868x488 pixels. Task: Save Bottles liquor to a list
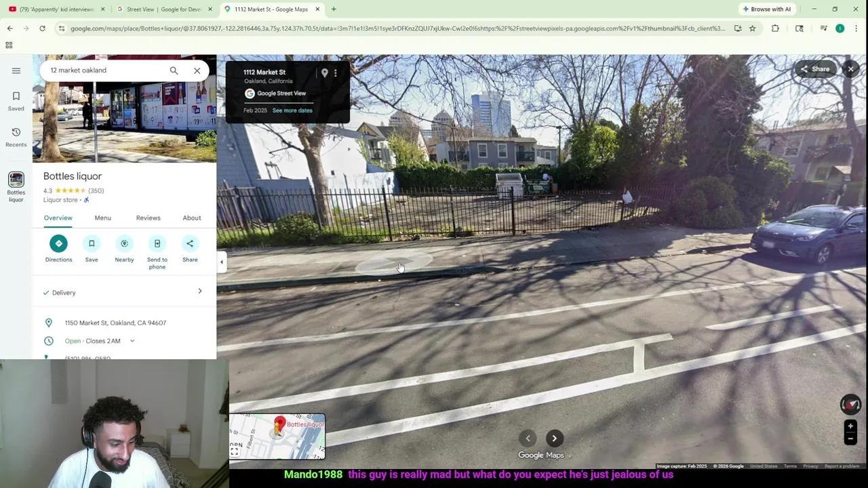coord(92,249)
